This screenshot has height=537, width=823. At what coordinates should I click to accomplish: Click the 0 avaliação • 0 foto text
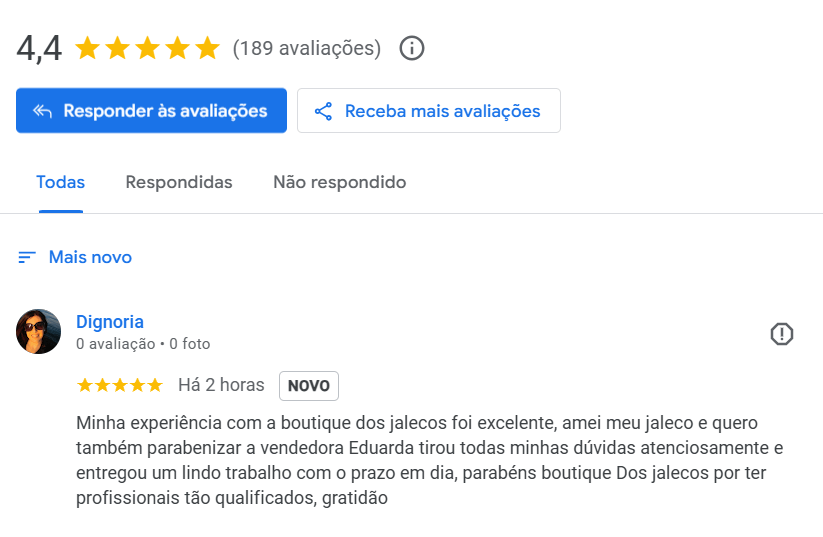143,344
